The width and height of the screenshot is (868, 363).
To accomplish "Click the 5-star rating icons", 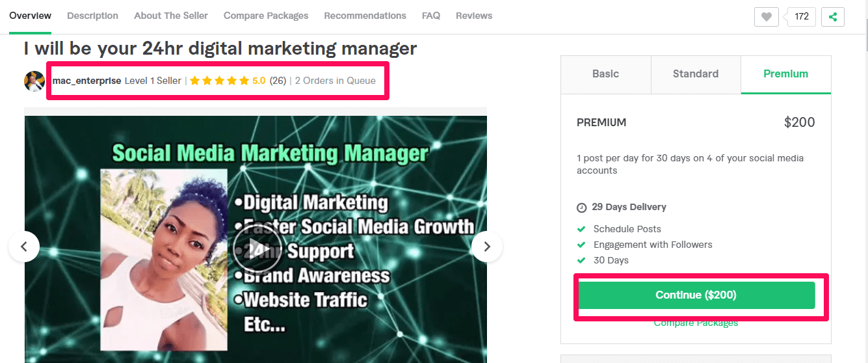I will pos(225,81).
